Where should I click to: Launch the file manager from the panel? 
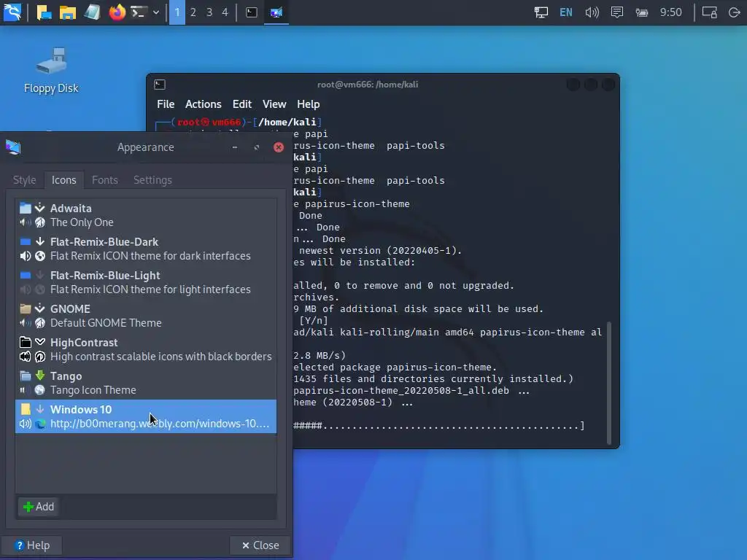click(x=68, y=12)
